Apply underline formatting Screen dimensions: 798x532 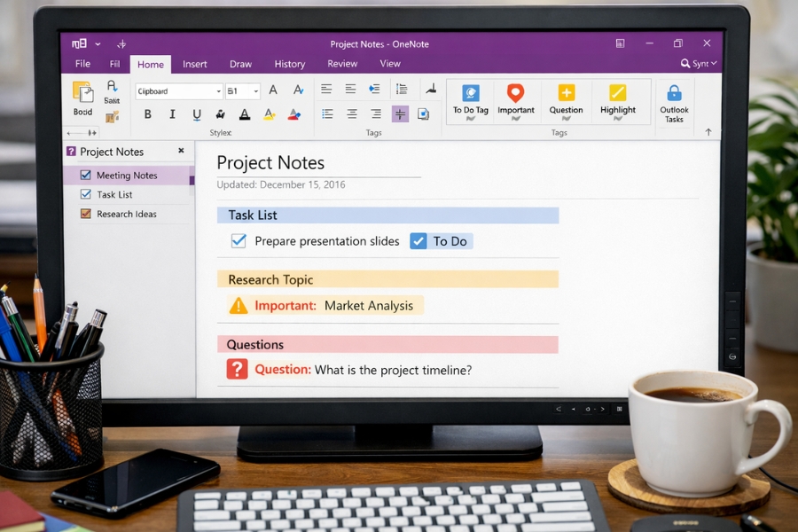196,113
